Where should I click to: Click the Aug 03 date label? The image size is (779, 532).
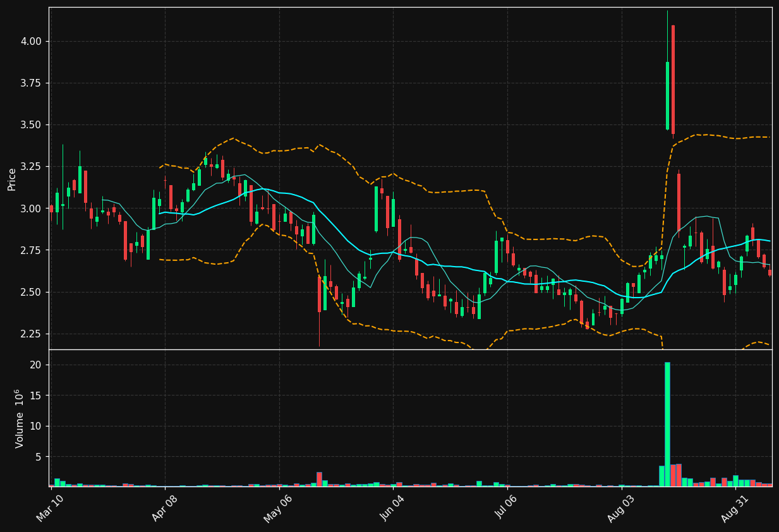click(x=620, y=510)
